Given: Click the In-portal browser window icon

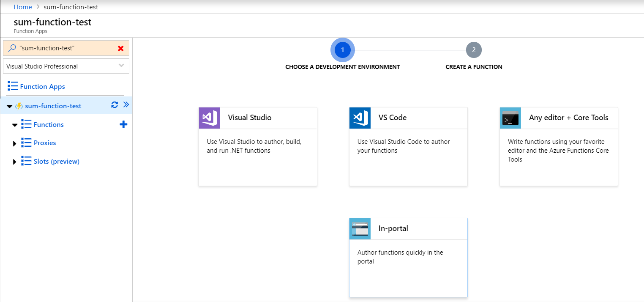Looking at the screenshot, I should coord(360,229).
